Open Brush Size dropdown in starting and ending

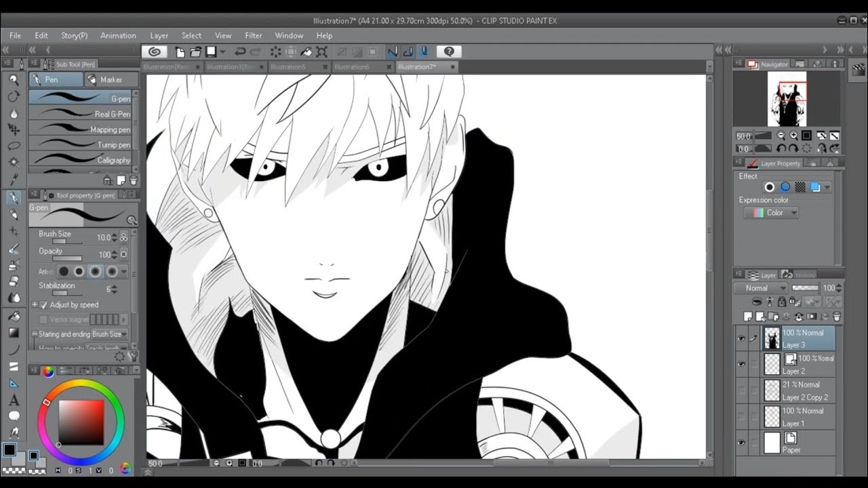109,334
